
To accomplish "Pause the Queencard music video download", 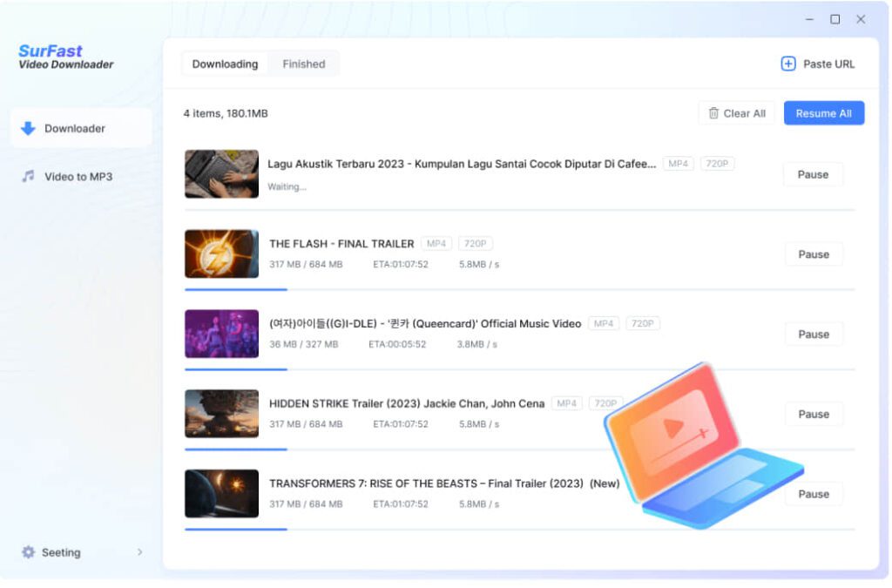I will 813,334.
